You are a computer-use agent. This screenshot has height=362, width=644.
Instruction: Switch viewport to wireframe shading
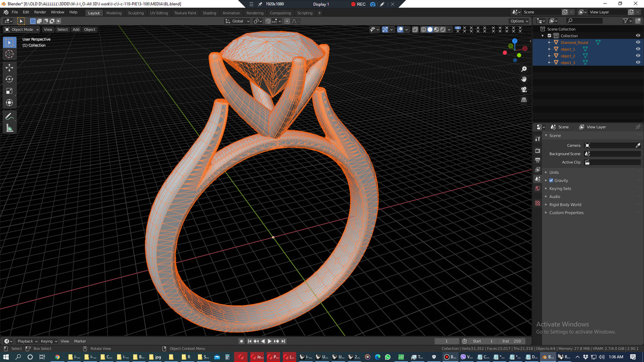click(423, 29)
